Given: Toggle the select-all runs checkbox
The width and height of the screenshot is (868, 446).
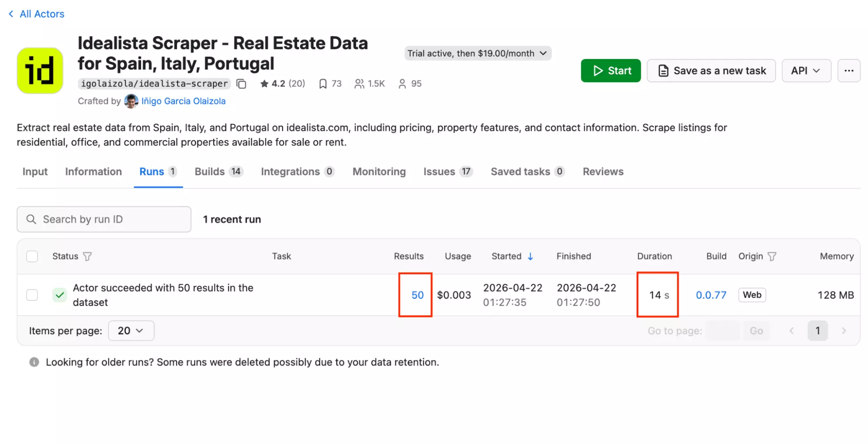Looking at the screenshot, I should point(32,256).
